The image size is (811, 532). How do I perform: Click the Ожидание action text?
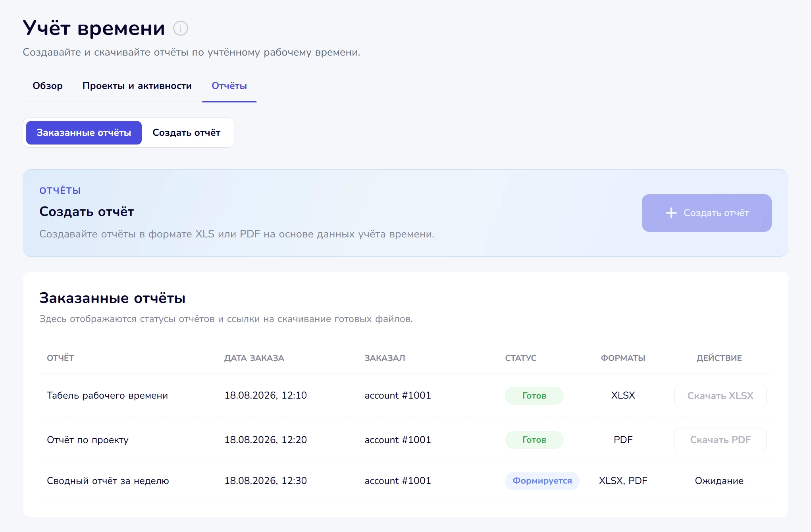click(x=719, y=481)
